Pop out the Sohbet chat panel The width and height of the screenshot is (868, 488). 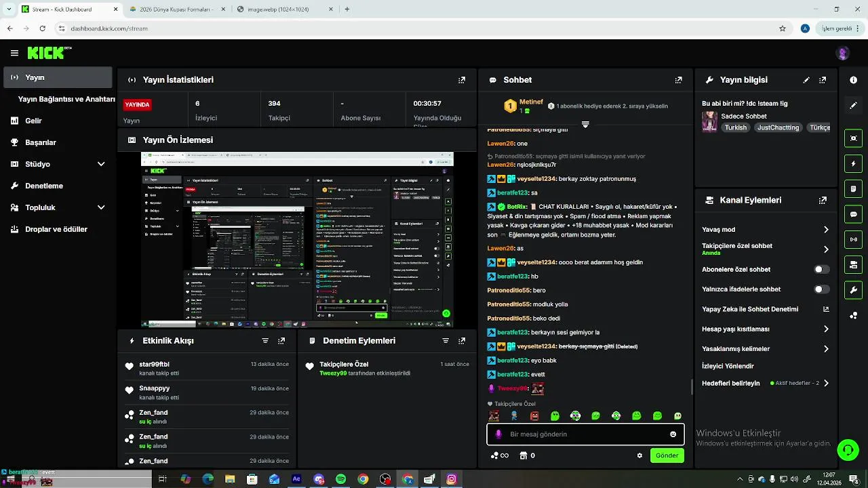point(679,80)
